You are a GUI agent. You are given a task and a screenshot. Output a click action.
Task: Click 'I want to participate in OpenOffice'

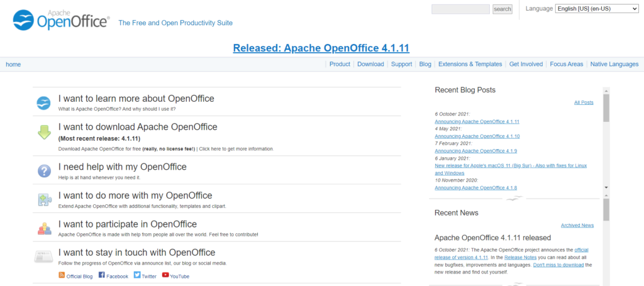127,224
